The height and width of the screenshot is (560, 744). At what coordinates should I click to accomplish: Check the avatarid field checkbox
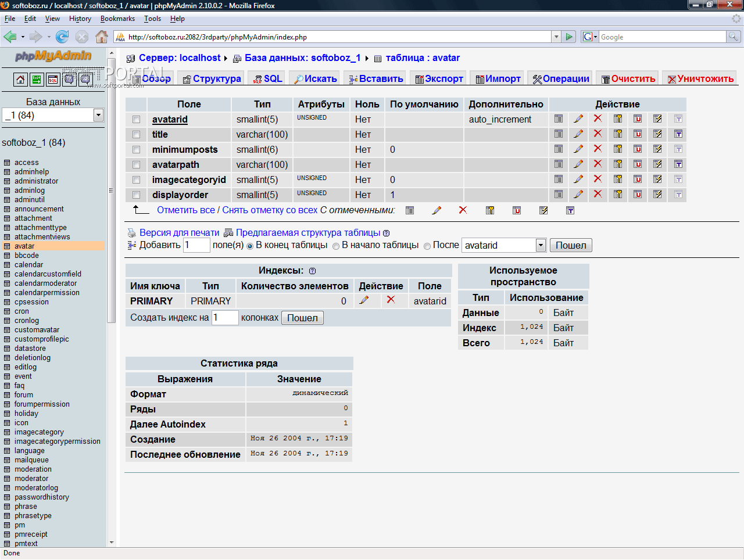(136, 119)
